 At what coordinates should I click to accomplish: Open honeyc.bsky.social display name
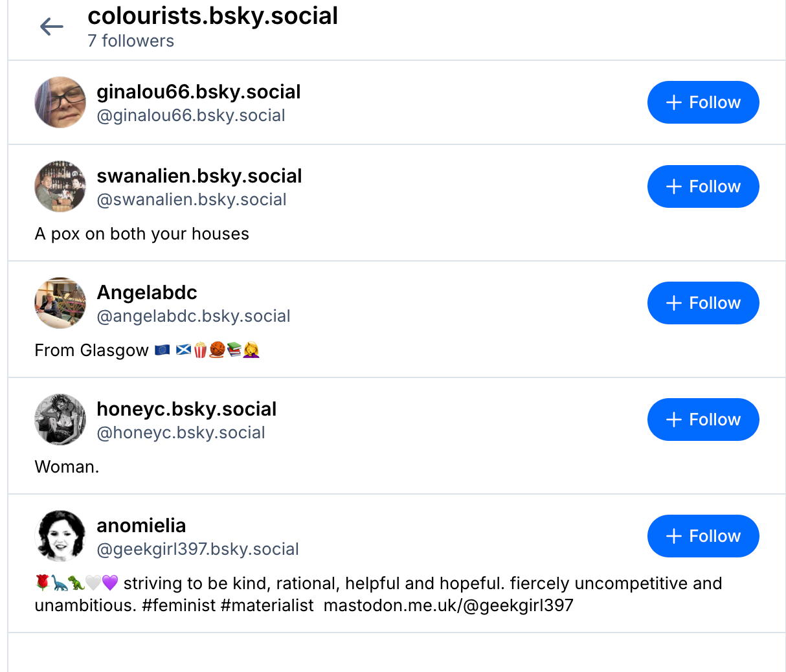186,409
